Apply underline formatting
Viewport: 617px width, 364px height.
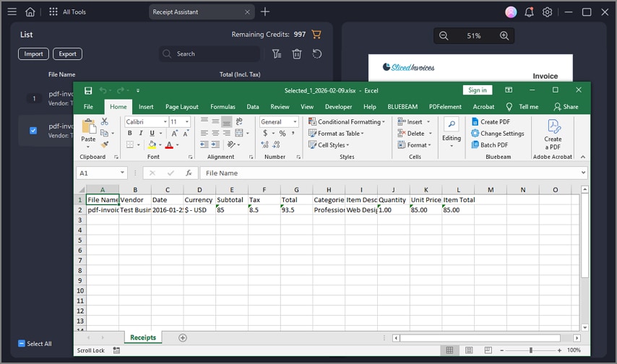(152, 134)
